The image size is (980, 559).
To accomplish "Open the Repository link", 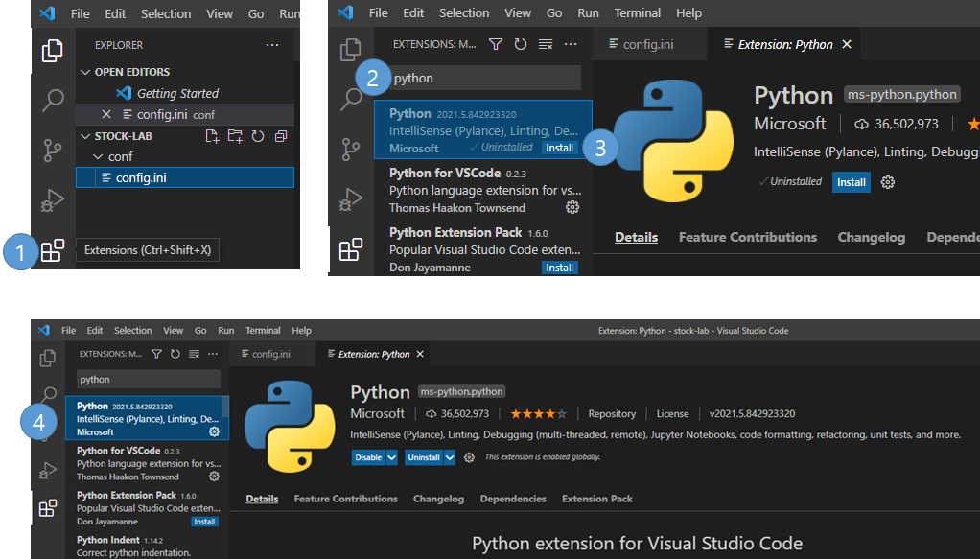I will click(x=611, y=414).
